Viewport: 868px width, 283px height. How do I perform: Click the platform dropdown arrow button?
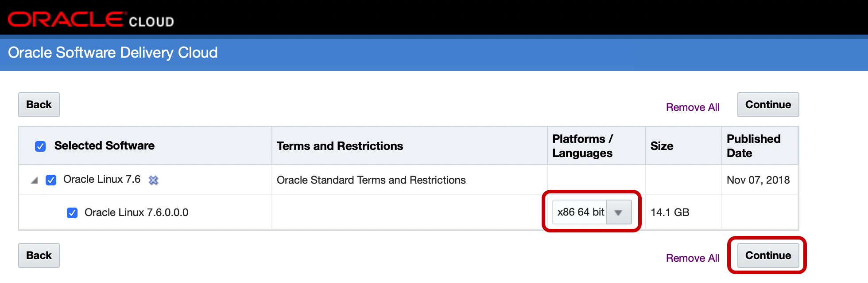618,212
